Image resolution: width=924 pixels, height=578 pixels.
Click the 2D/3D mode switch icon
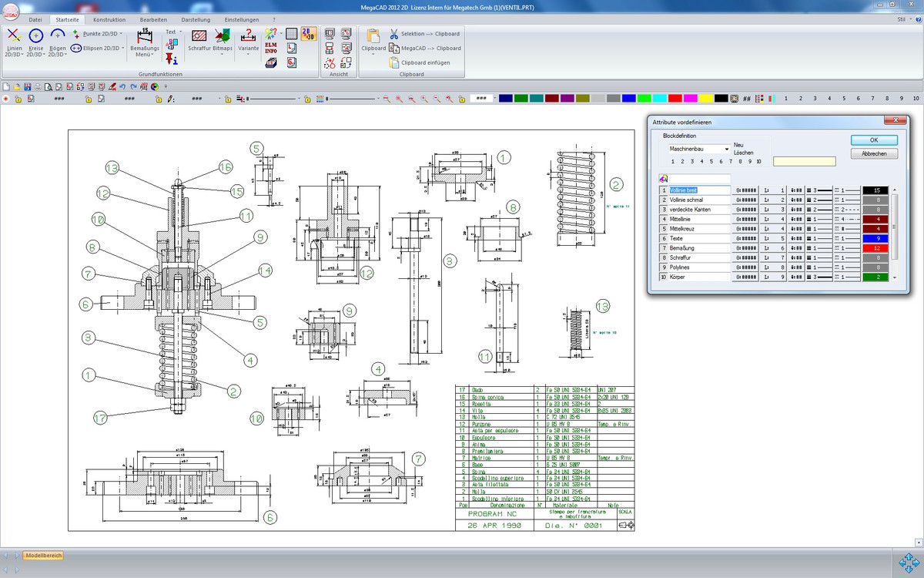point(307,34)
